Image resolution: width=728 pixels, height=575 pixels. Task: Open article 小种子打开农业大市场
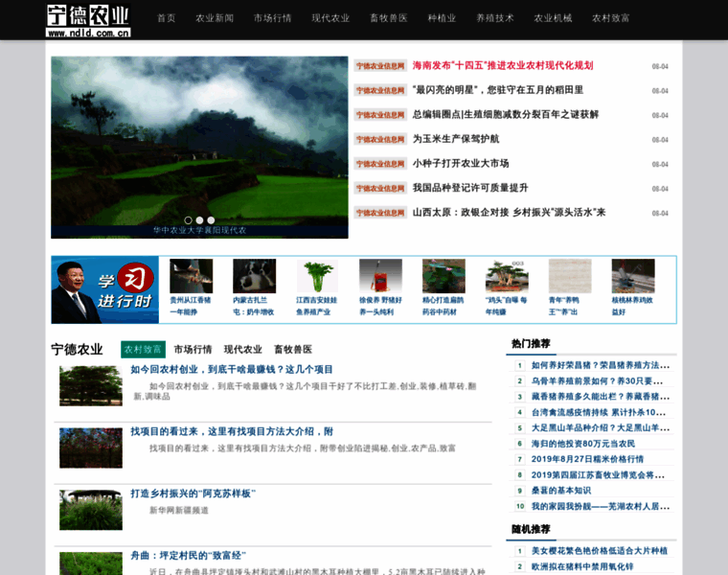pos(461,164)
